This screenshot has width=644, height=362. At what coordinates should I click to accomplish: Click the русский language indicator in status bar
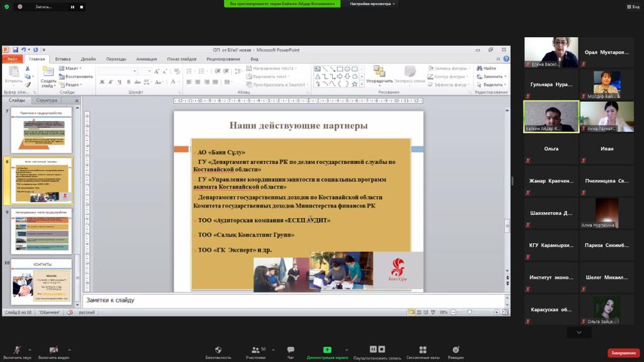[87, 312]
